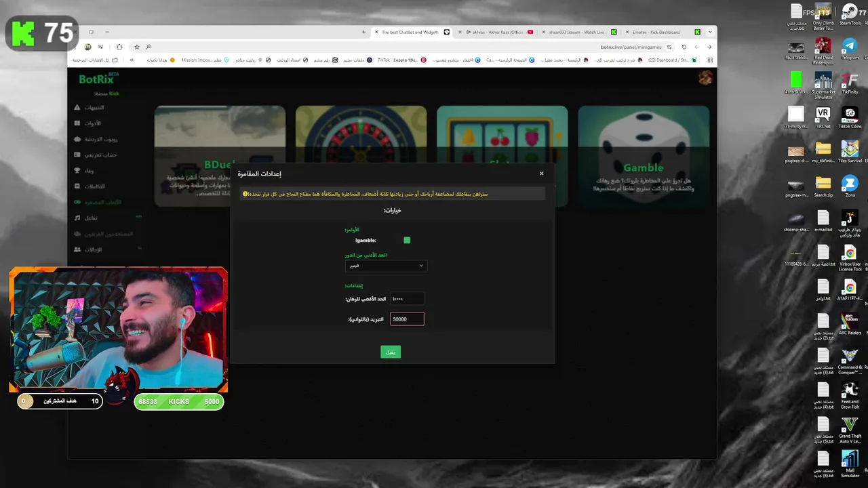Click the green apply button in dialog
The height and width of the screenshot is (488, 868).
pos(391,352)
